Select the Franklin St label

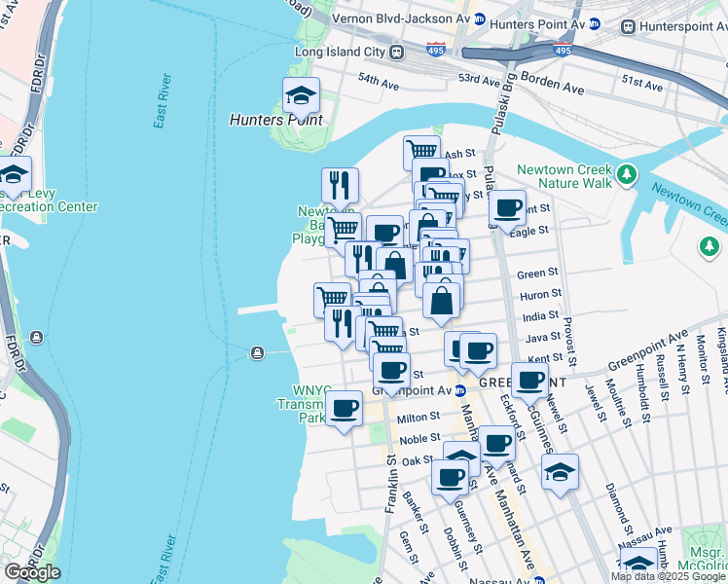(x=391, y=484)
